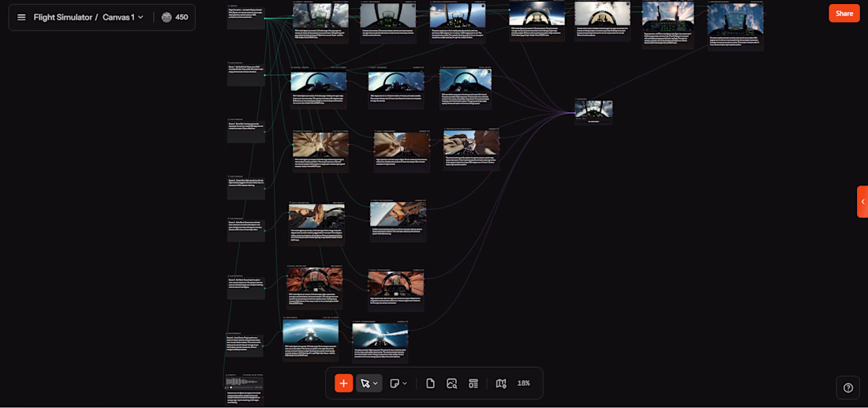868x408 pixels.
Task: Click the orange plus add-node button
Action: (344, 383)
